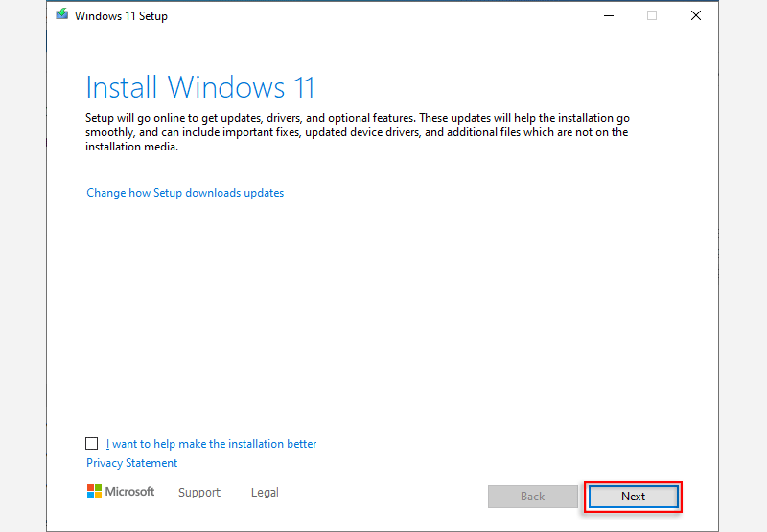The image size is (767, 532).
Task: Minimize the Windows 11 Setup window
Action: pos(609,15)
